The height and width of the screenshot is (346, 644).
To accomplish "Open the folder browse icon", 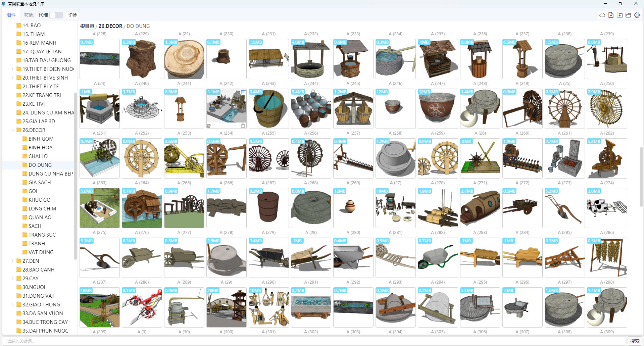I will [x=628, y=15].
